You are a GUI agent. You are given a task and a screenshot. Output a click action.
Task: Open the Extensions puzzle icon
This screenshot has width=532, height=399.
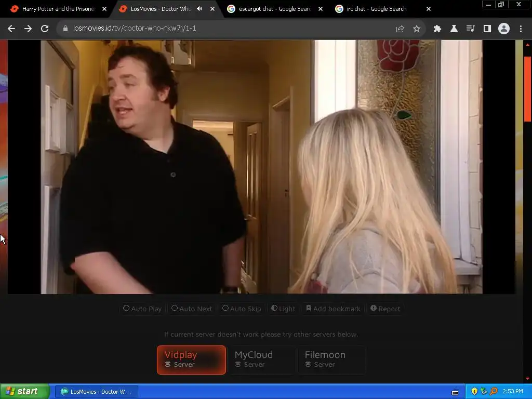[x=437, y=29]
